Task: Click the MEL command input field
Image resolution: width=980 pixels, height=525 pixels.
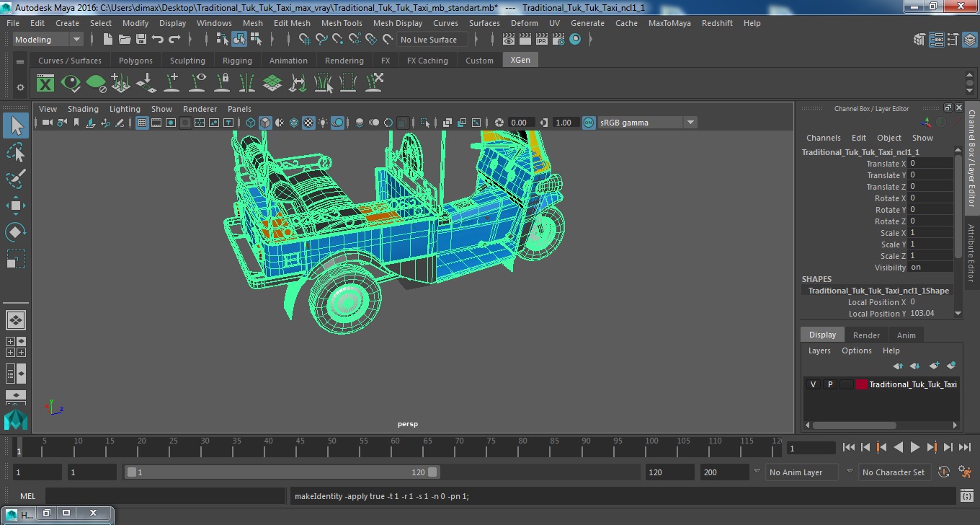Action: coord(165,496)
